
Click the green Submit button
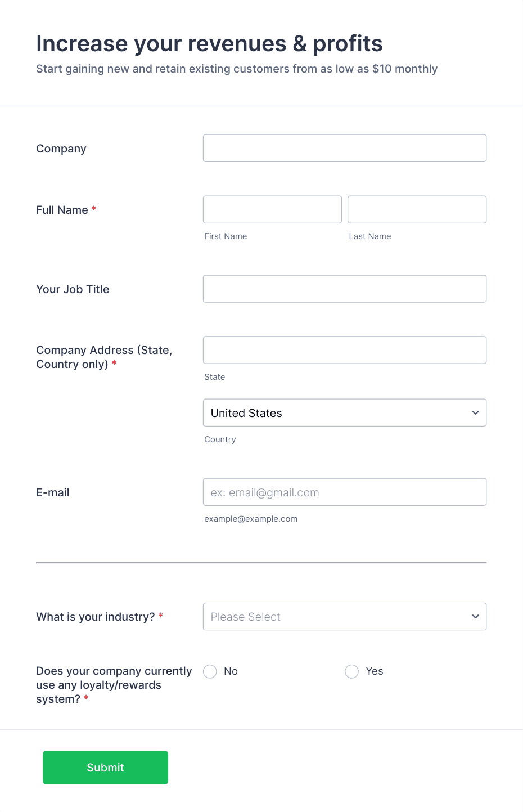tap(105, 768)
